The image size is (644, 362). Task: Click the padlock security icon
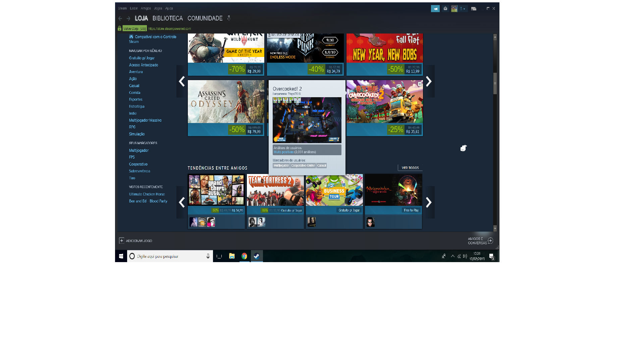point(119,28)
